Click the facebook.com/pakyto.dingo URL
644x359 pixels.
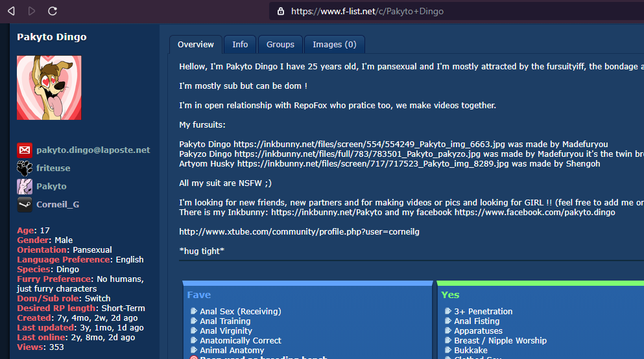535,213
